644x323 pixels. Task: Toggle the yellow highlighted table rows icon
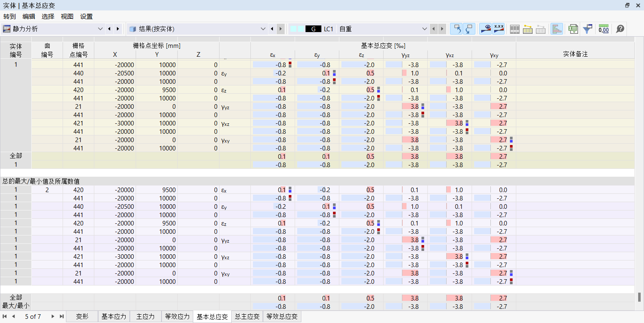point(527,29)
